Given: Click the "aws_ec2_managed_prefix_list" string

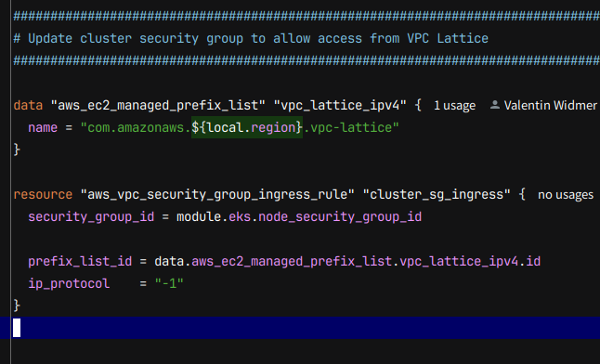Looking at the screenshot, I should pos(158,105).
